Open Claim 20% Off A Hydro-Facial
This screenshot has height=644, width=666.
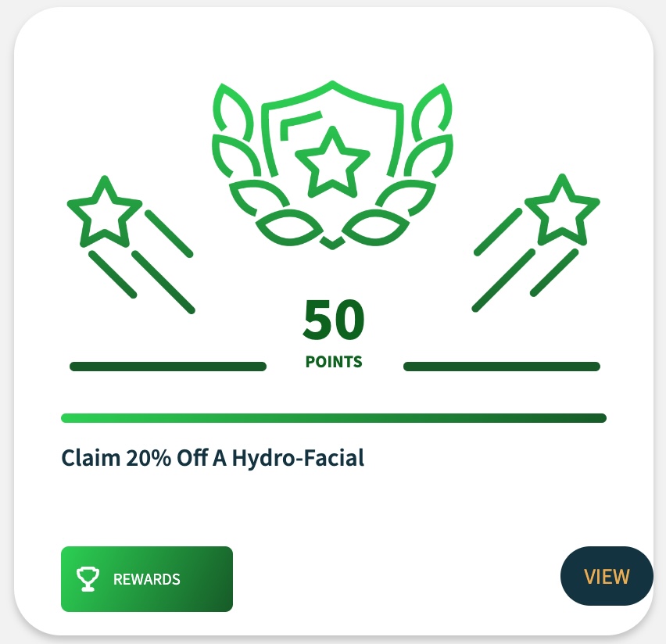coord(213,458)
